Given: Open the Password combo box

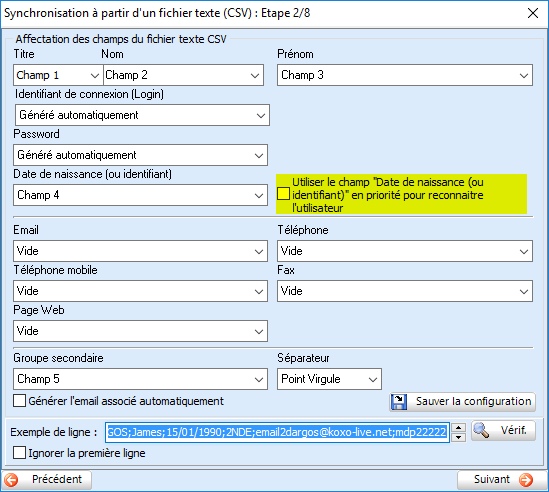Looking at the screenshot, I should click(x=140, y=155).
